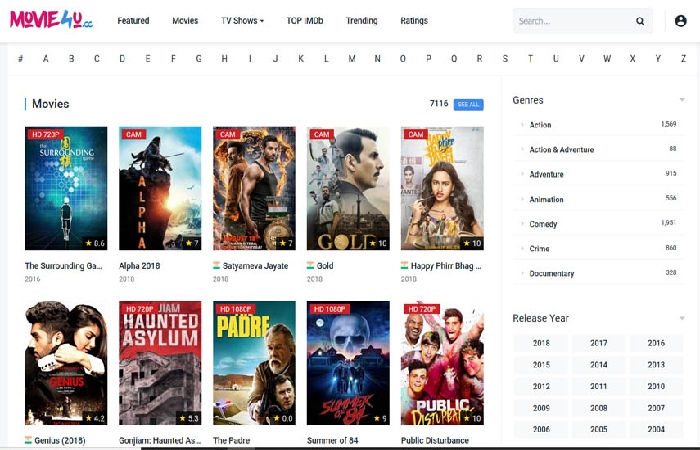Choose release year 2008
This screenshot has height=450, width=700.
click(x=599, y=408)
